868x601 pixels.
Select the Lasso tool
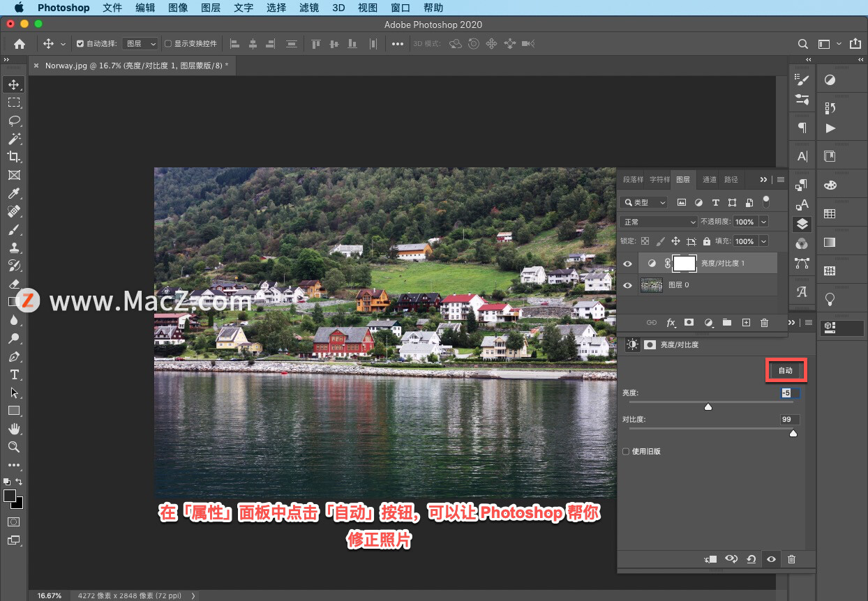pos(14,121)
